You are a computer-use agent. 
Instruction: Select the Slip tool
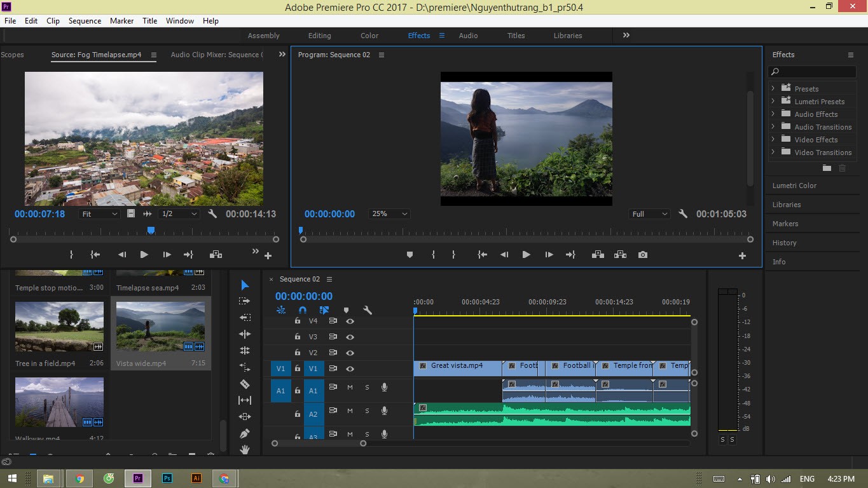click(x=245, y=400)
